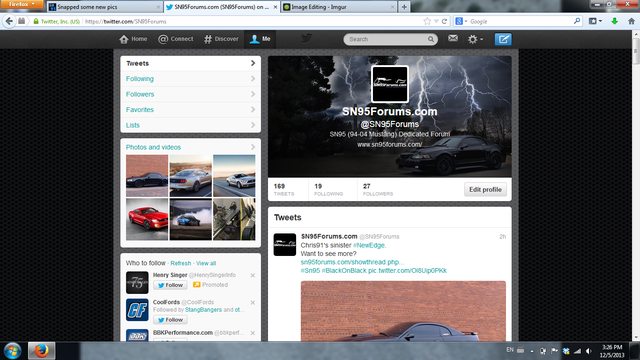The image size is (640, 360).
Task: Dismiss BBKPerformance.com suggestion
Action: pyautogui.click(x=253, y=333)
